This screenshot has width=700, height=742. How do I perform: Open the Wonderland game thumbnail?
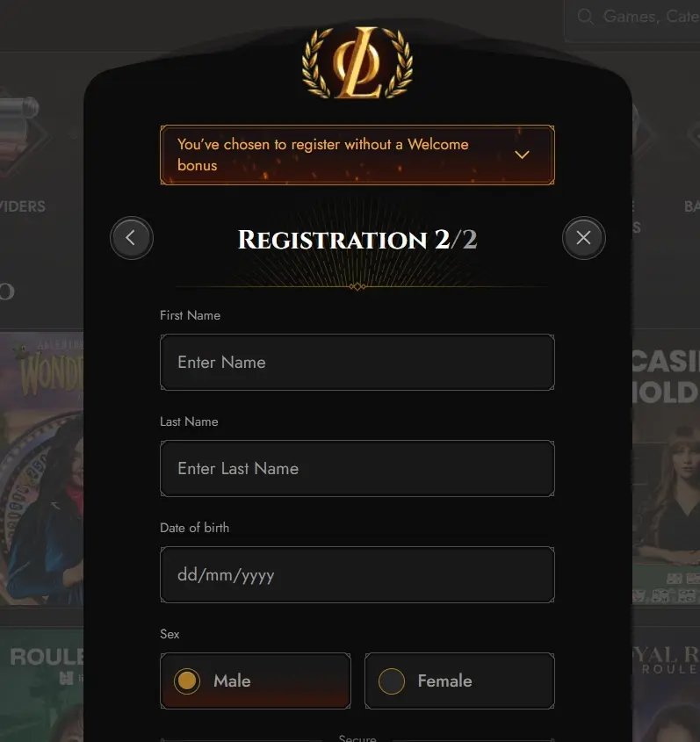pos(41,469)
